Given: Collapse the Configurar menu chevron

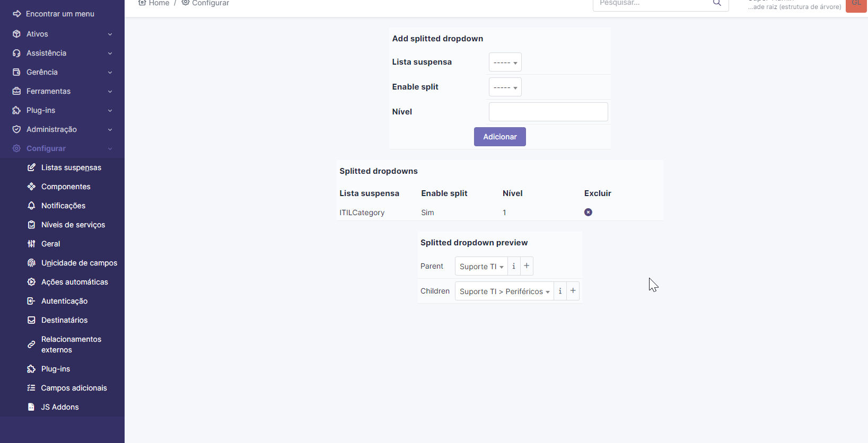Looking at the screenshot, I should pyautogui.click(x=110, y=148).
